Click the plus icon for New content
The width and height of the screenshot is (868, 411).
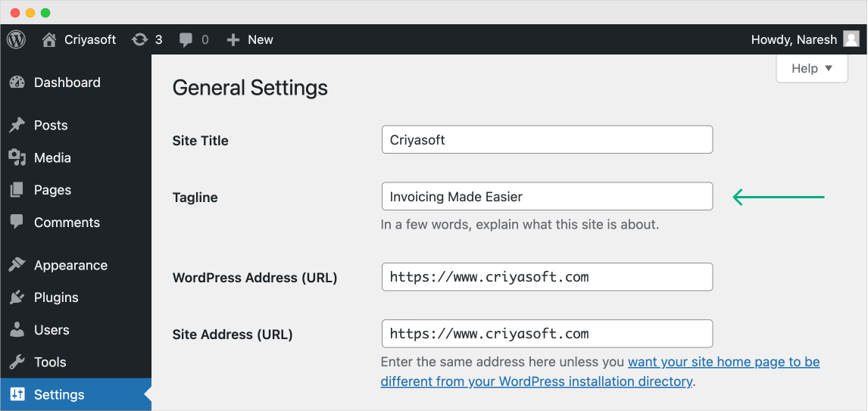click(x=233, y=40)
